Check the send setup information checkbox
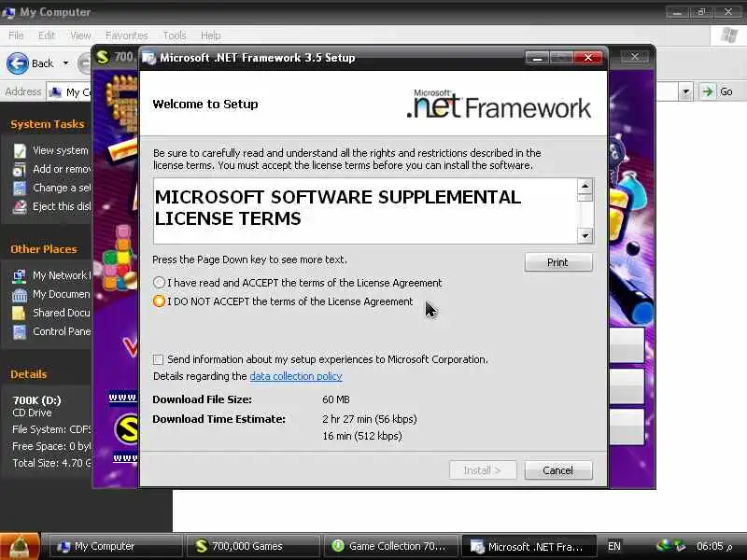 [x=158, y=359]
